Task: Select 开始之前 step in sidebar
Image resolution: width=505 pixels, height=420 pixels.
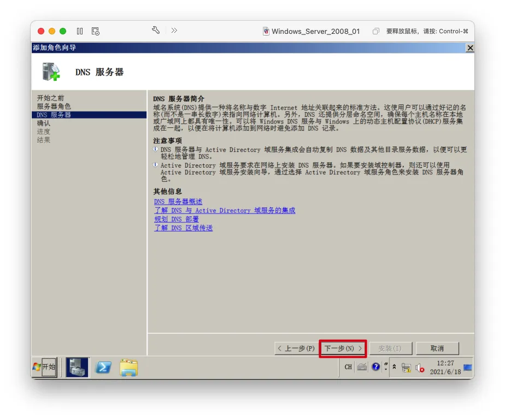Action: tap(51, 98)
